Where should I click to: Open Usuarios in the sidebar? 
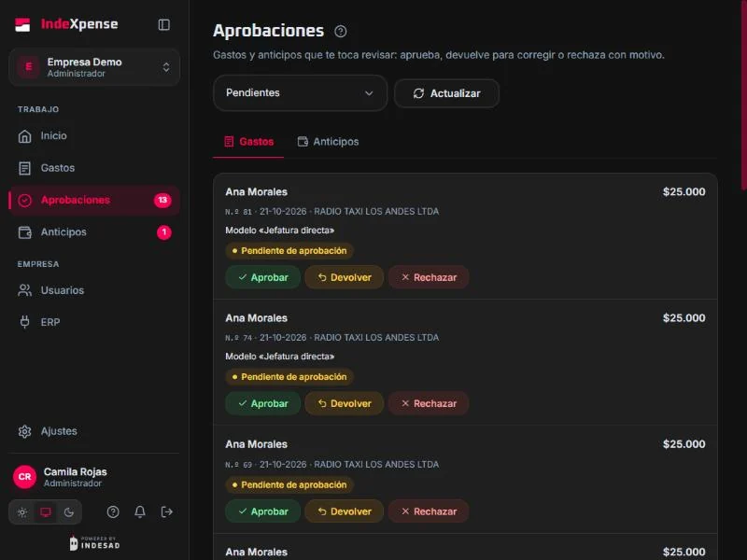(x=94, y=290)
